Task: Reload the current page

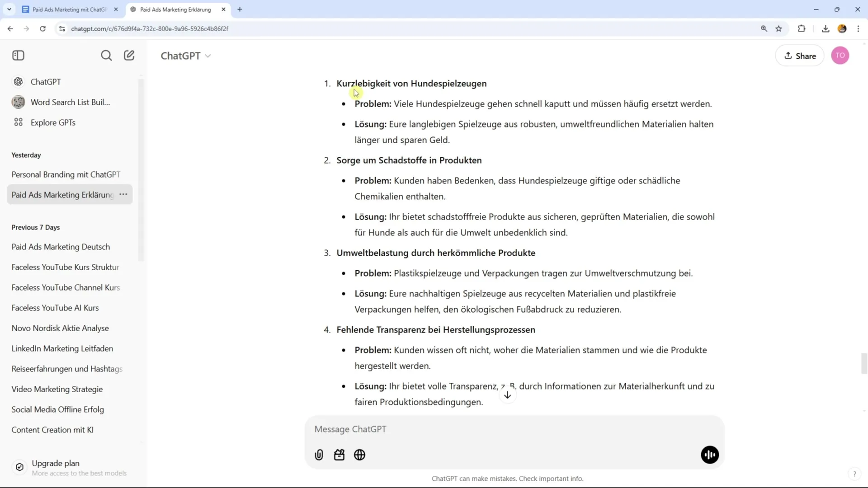Action: [42, 28]
